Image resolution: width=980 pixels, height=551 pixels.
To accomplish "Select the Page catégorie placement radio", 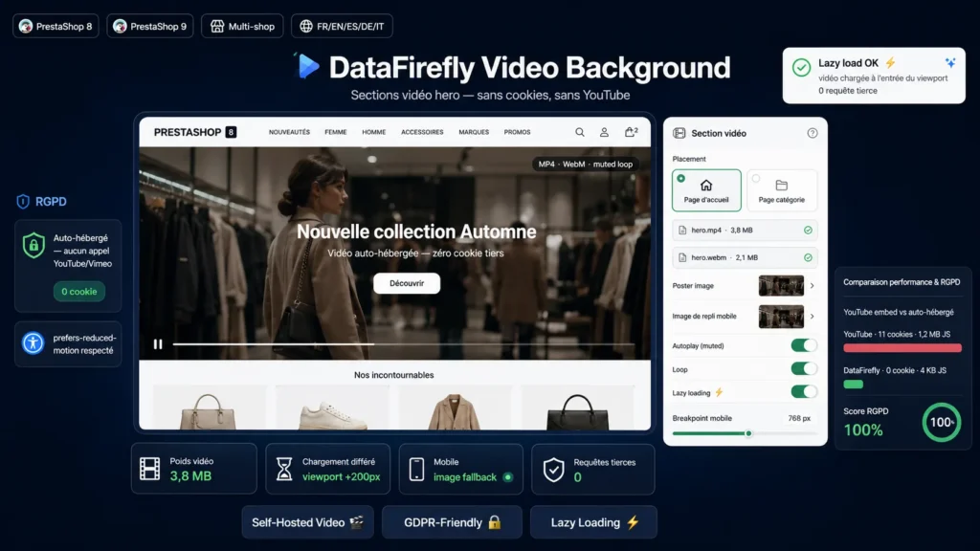I will 756,179.
